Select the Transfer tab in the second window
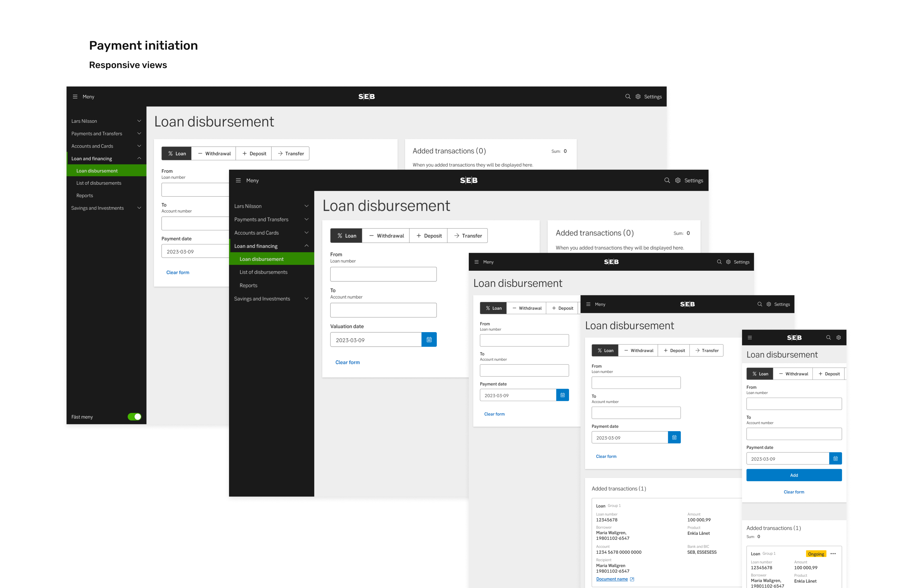This screenshot has width=913, height=588. click(468, 236)
